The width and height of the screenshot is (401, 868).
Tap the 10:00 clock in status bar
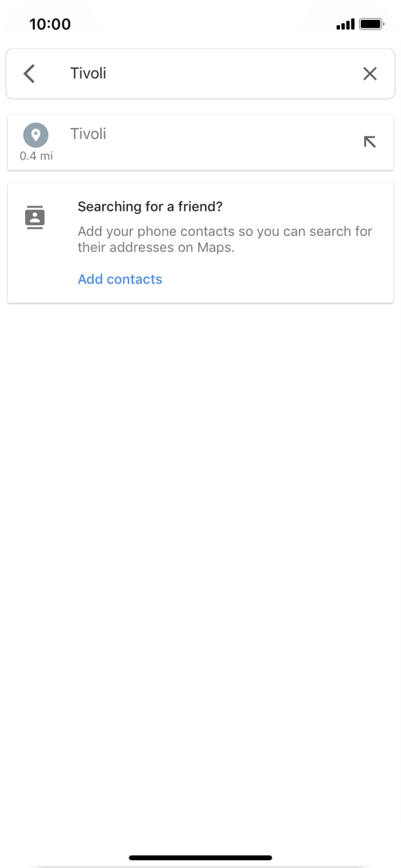coord(50,25)
